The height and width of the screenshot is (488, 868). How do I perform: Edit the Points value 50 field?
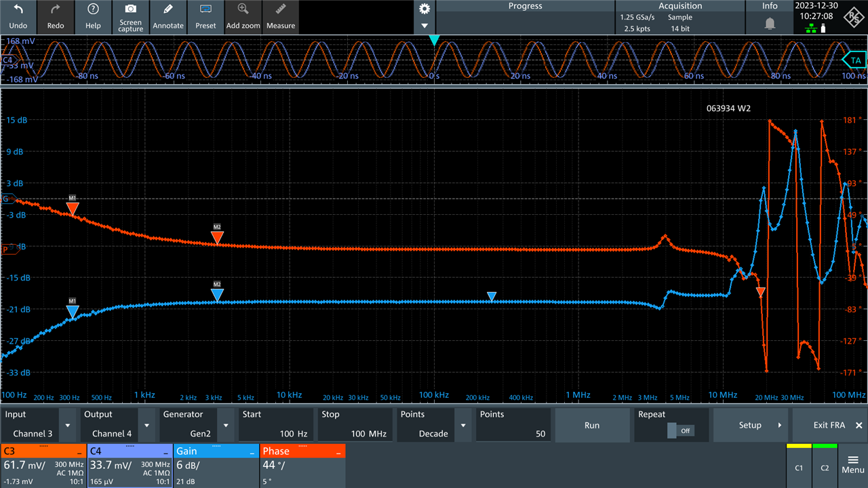(513, 425)
